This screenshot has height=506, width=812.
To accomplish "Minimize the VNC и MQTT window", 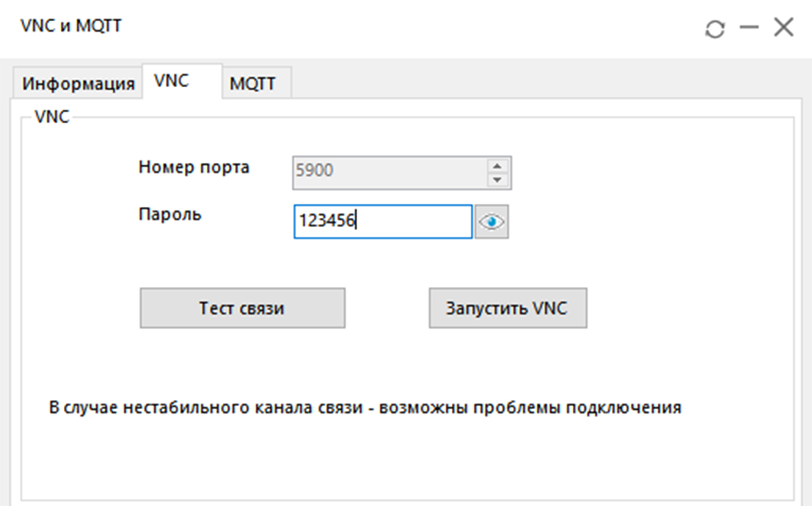I will (749, 27).
